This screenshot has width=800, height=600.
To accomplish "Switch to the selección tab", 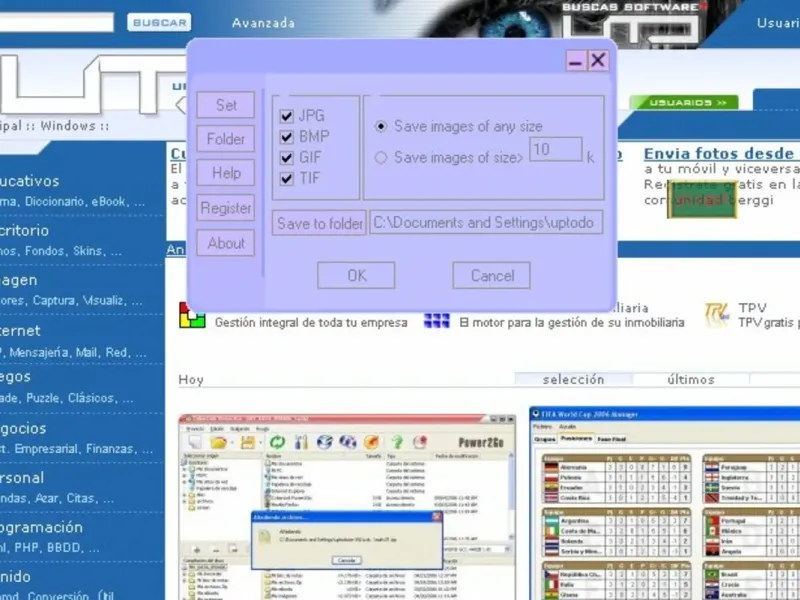I will click(x=573, y=380).
